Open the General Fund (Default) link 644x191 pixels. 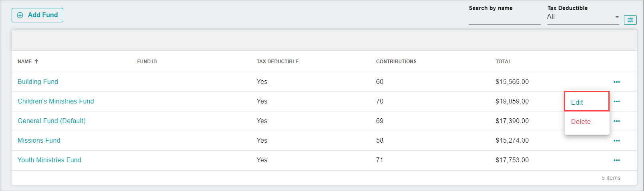click(x=52, y=121)
